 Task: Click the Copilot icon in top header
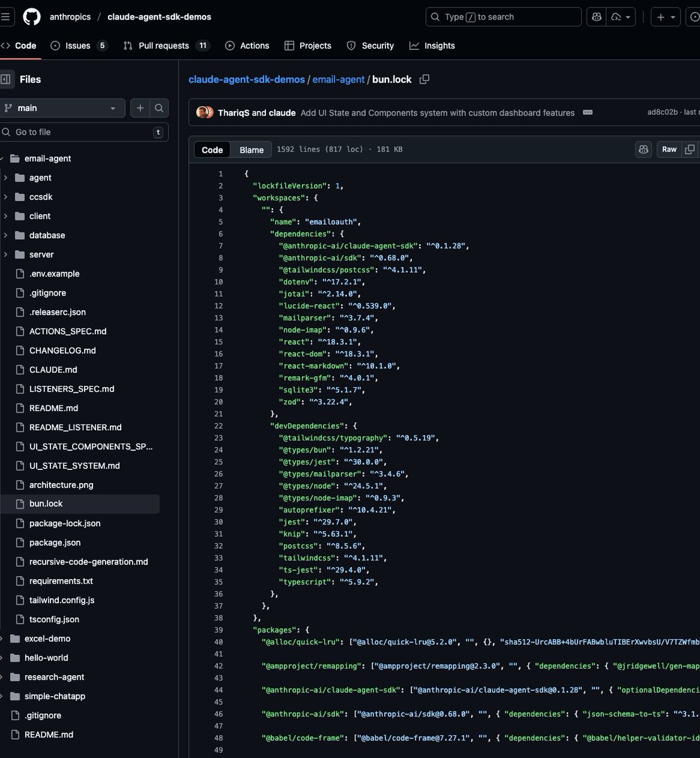[596, 17]
